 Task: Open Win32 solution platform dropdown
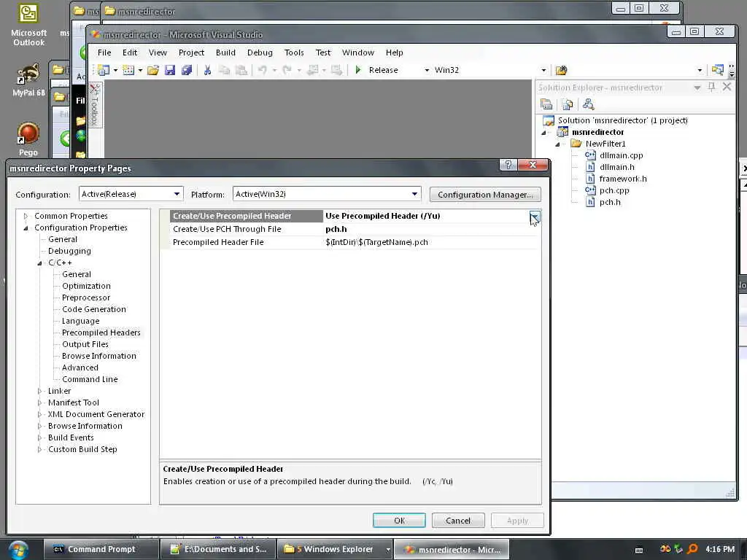[543, 70]
